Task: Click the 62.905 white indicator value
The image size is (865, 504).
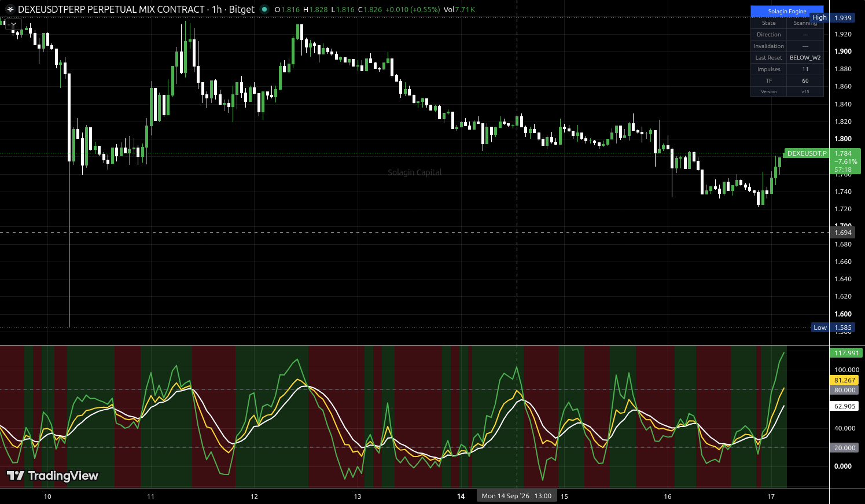Action: (x=845, y=406)
